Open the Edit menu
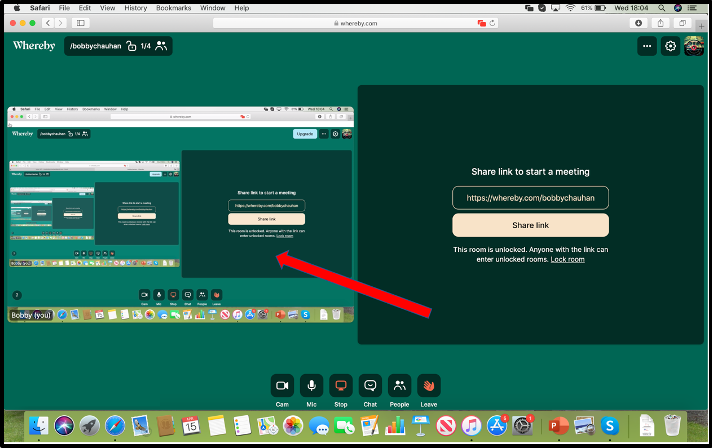Screen dimensions: 712x448 point(84,8)
